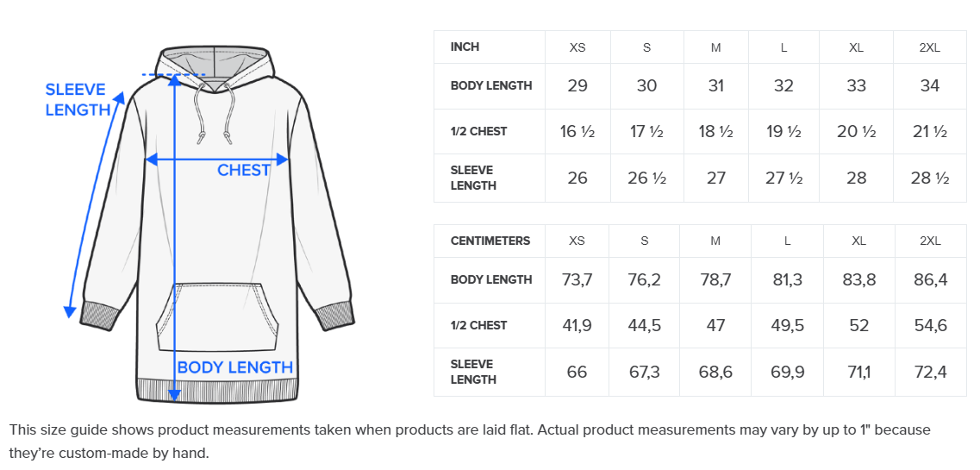
Task: Select the 2XL header in the inch table
Action: point(929,47)
